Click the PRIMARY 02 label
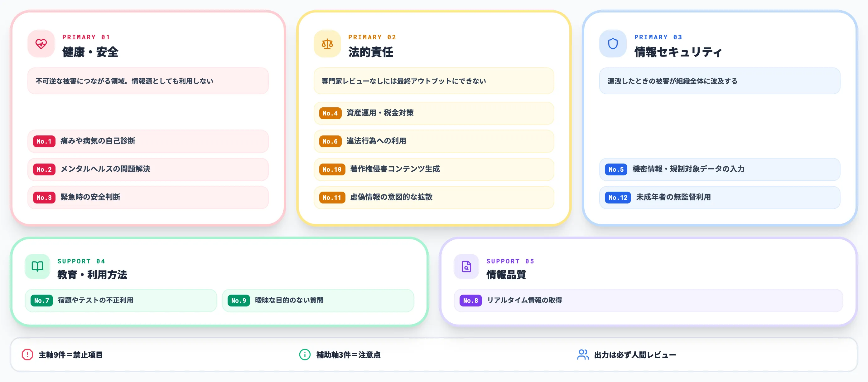868x382 pixels. [372, 37]
